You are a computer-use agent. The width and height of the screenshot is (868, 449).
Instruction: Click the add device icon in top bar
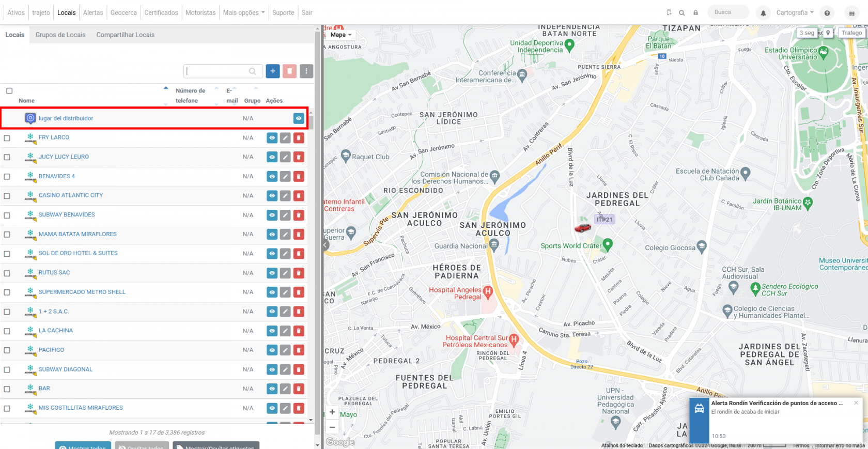669,12
